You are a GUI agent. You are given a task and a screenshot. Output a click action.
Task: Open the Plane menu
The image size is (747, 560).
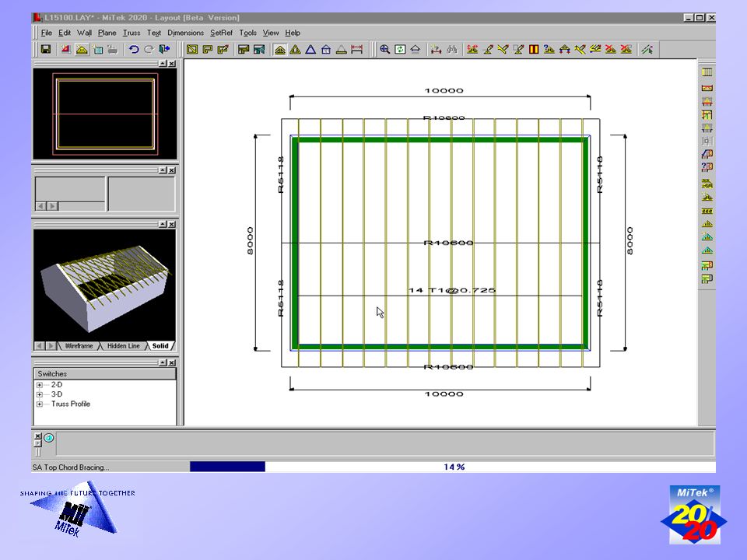click(107, 33)
